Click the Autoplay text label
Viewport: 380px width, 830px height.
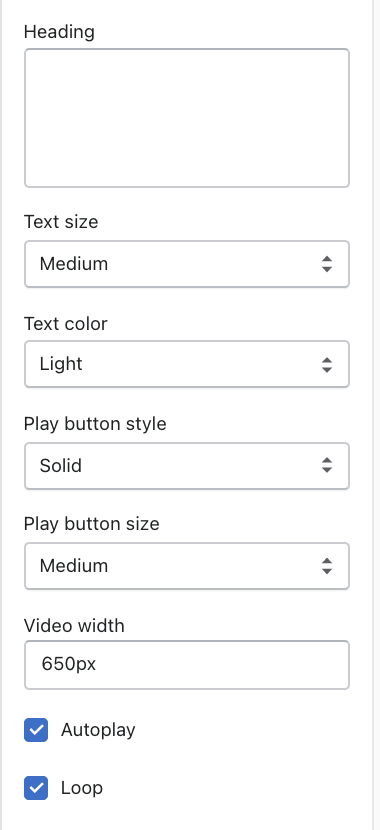[98, 730]
